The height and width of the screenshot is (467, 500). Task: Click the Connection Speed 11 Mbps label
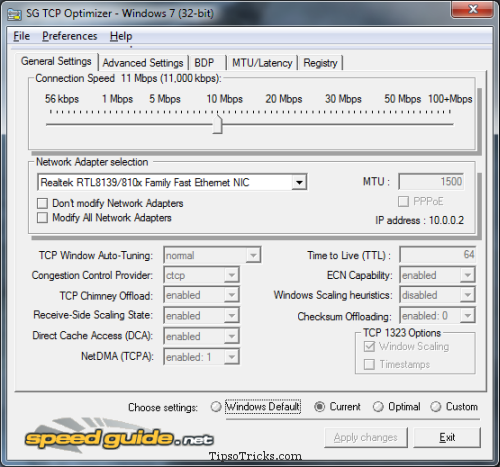[128, 78]
